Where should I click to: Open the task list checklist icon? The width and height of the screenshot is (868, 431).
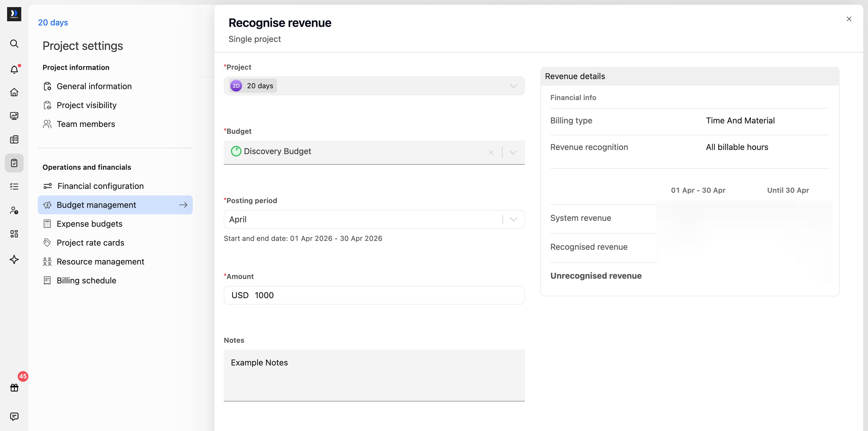click(14, 186)
